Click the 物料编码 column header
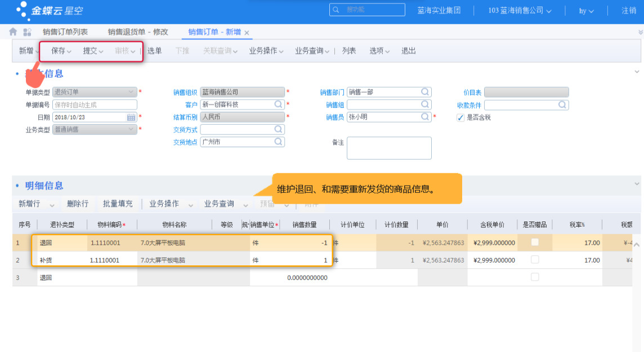Image resolution: width=644 pixels, height=352 pixels. 111,225
